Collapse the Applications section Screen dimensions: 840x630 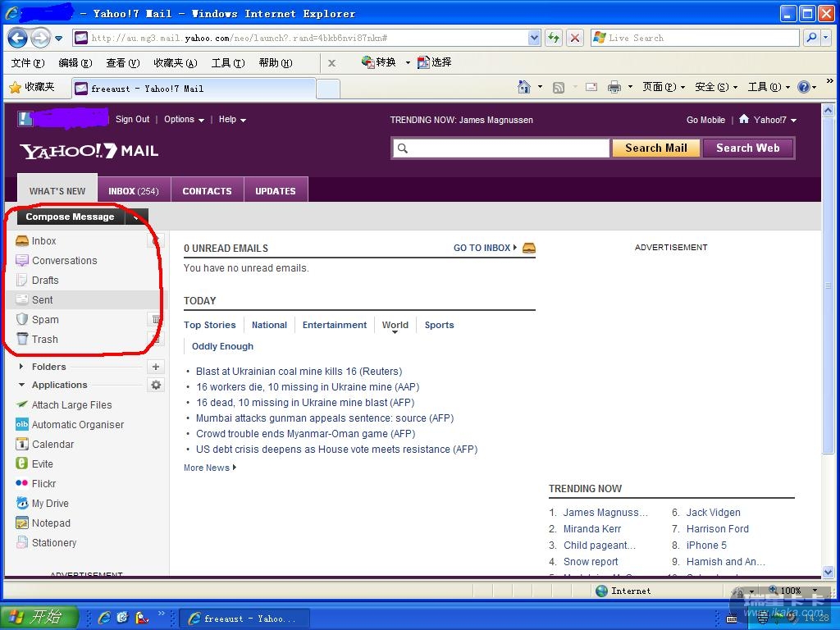[21, 386]
